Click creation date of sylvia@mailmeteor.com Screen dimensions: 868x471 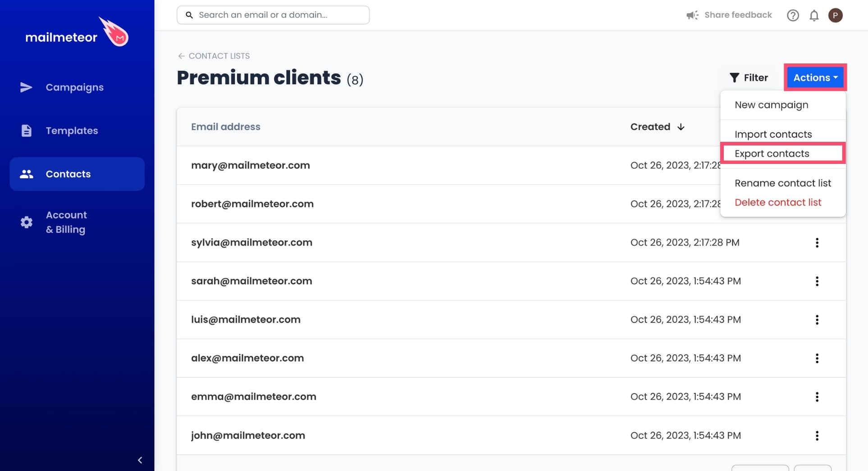685,243
